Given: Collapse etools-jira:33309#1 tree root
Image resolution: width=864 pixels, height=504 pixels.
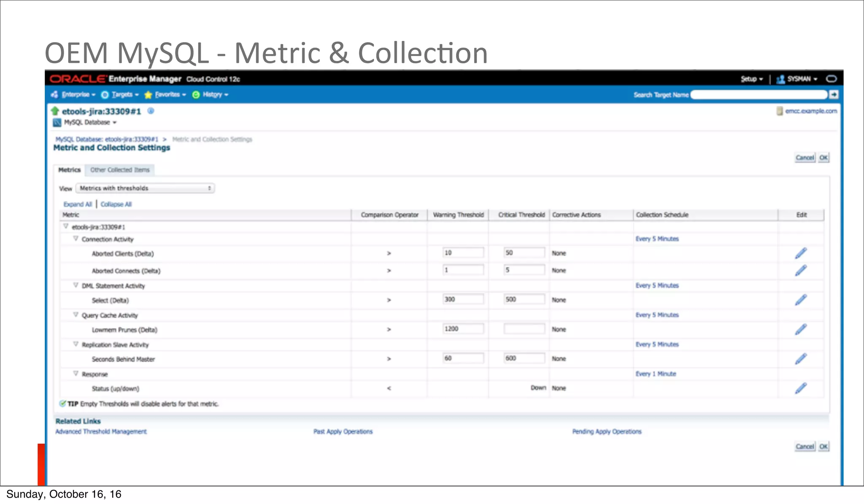Looking at the screenshot, I should click(x=66, y=226).
